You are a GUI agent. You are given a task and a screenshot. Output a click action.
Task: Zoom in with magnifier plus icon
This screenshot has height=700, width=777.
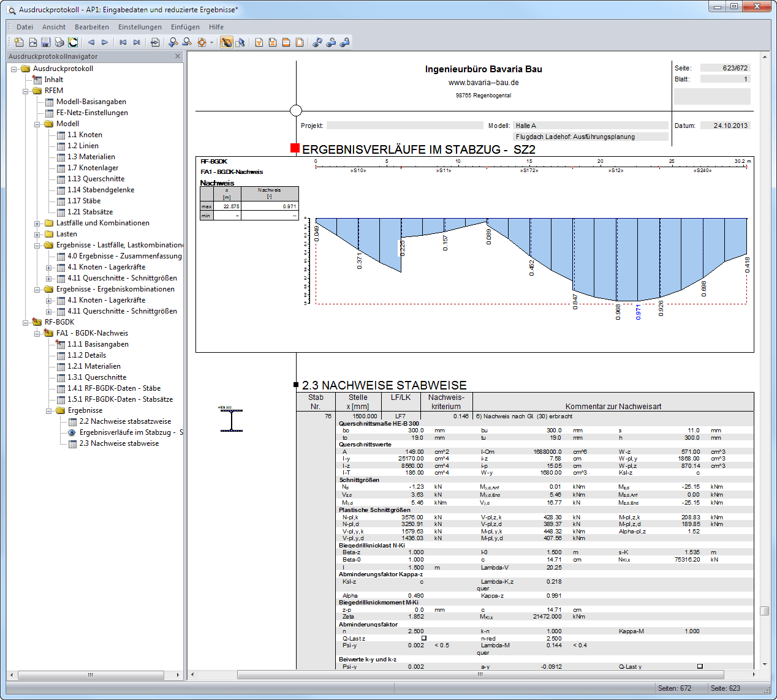173,42
